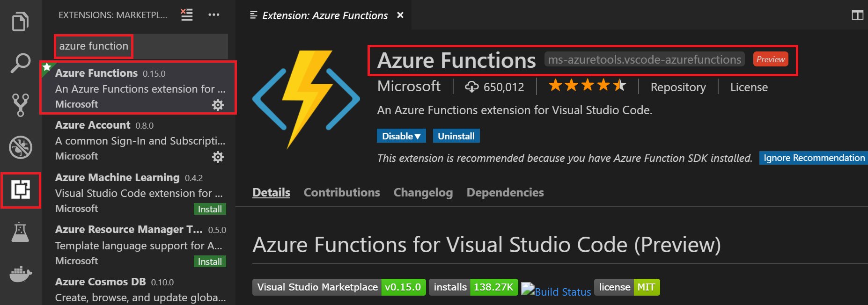Click the license MIT badge

(x=627, y=287)
